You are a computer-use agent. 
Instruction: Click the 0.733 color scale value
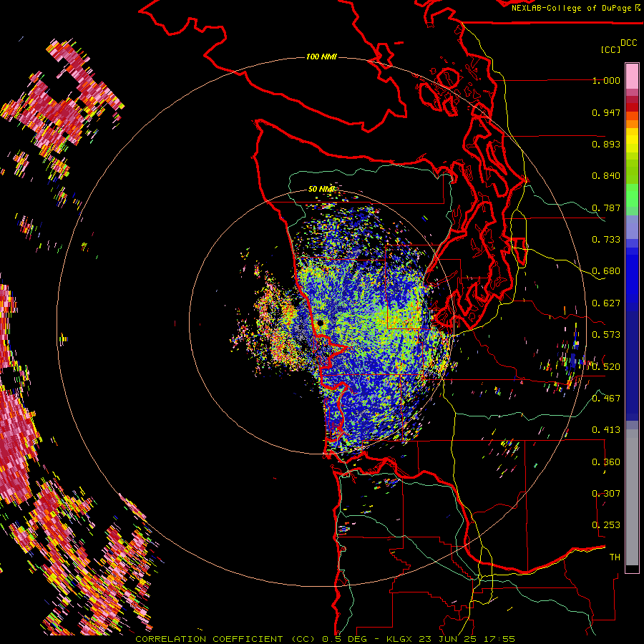pyautogui.click(x=606, y=240)
